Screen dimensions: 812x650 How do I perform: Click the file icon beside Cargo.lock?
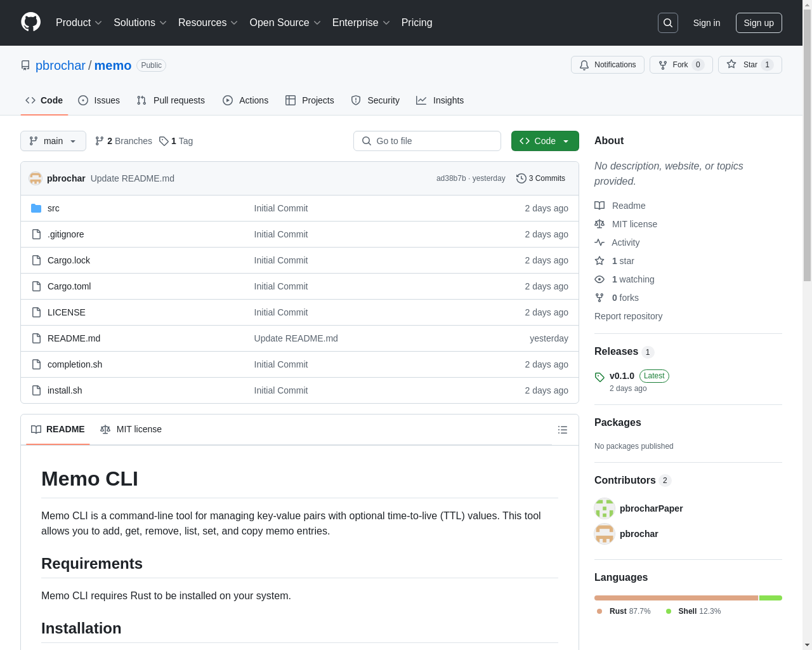36,260
